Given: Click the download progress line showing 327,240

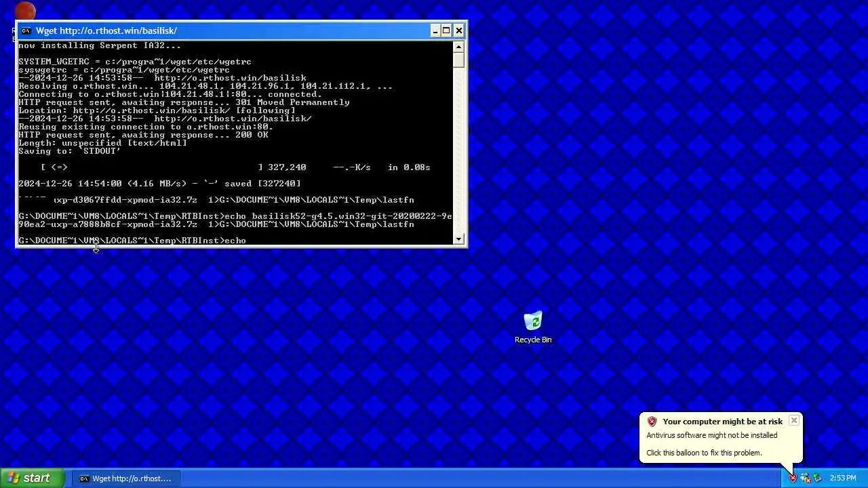Looking at the screenshot, I should (235, 167).
